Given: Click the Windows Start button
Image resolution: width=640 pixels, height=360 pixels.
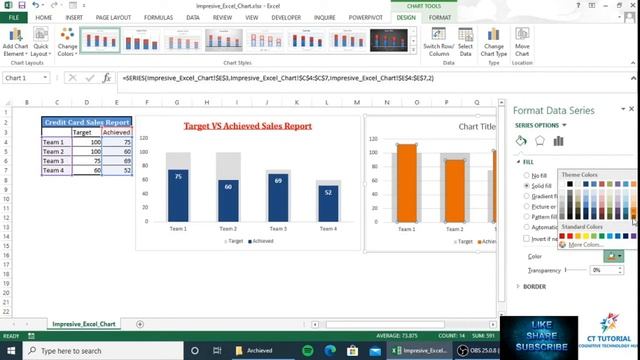Looking at the screenshot, I should (11, 351).
